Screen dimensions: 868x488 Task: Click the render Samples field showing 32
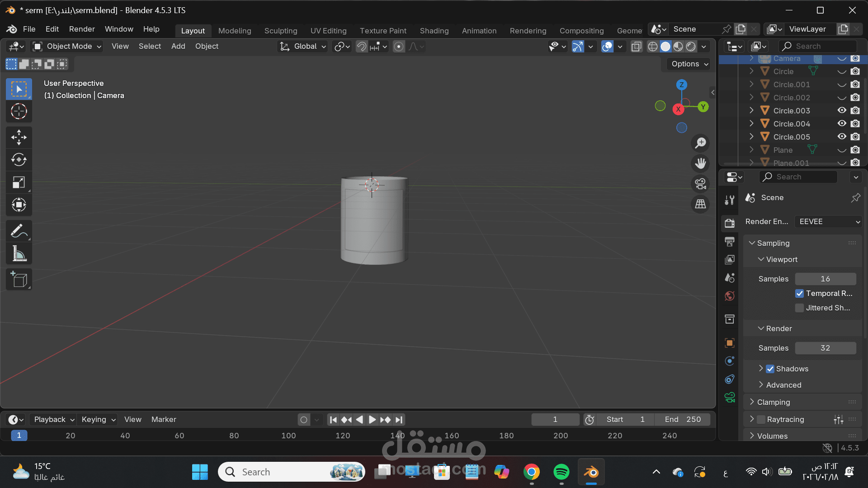tap(825, 348)
